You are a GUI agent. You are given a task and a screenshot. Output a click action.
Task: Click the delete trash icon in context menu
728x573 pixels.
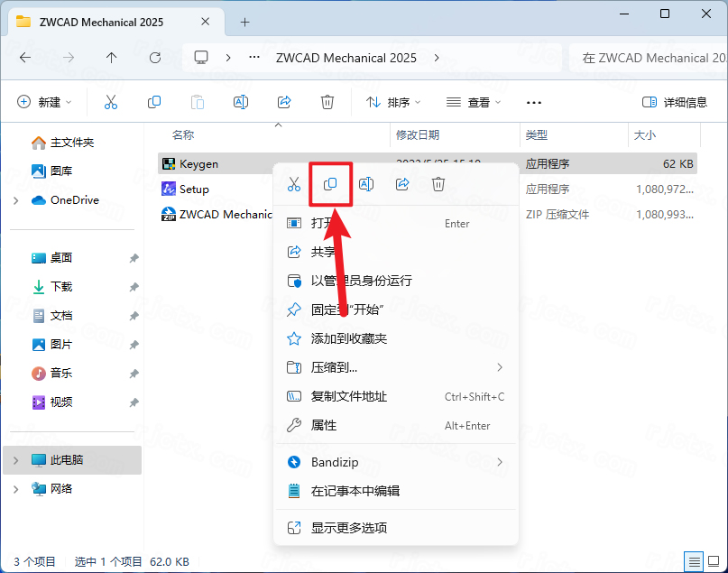pyautogui.click(x=438, y=184)
